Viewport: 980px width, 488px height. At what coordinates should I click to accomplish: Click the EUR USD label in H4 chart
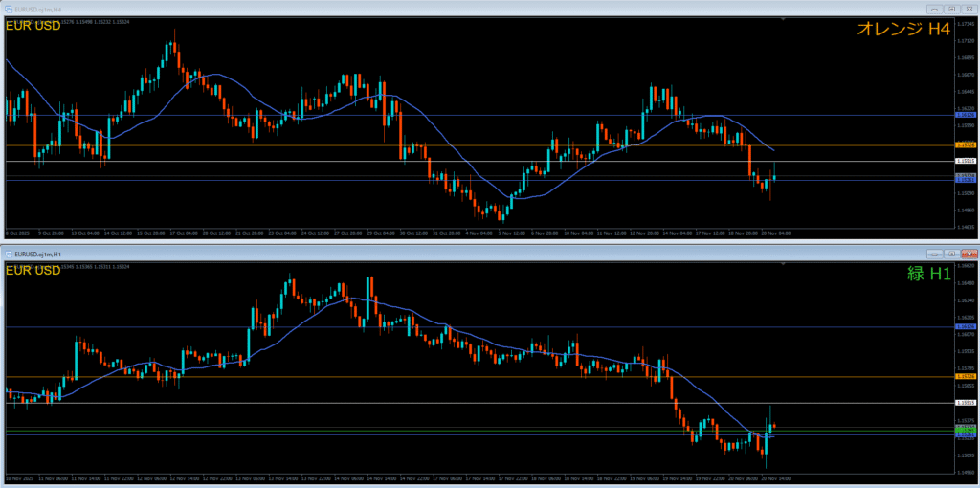pyautogui.click(x=33, y=26)
